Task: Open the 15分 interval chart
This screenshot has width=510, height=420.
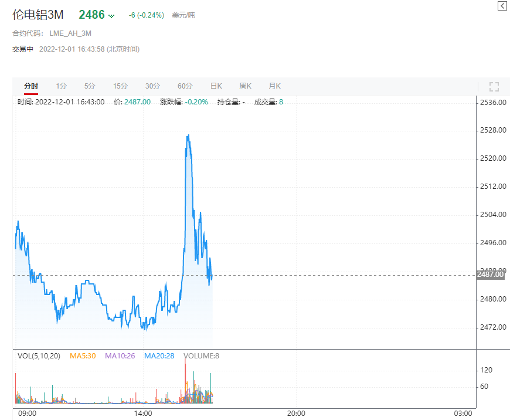Action: click(120, 86)
